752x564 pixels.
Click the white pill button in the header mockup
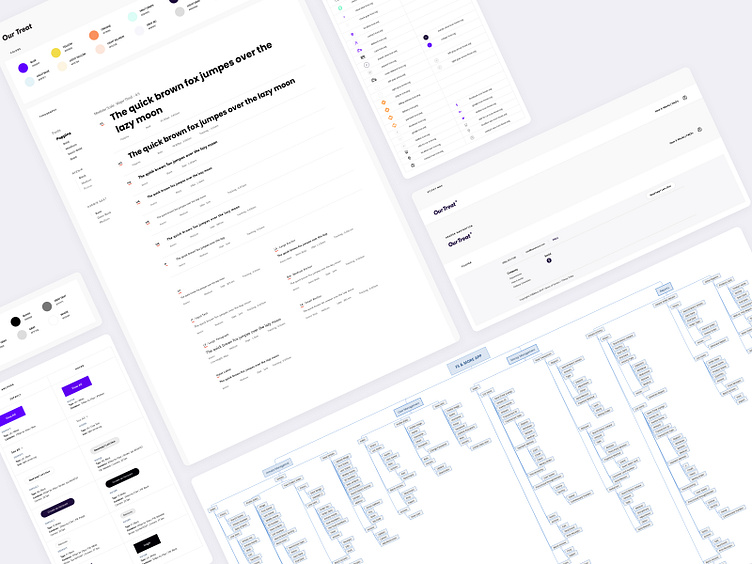[661, 190]
